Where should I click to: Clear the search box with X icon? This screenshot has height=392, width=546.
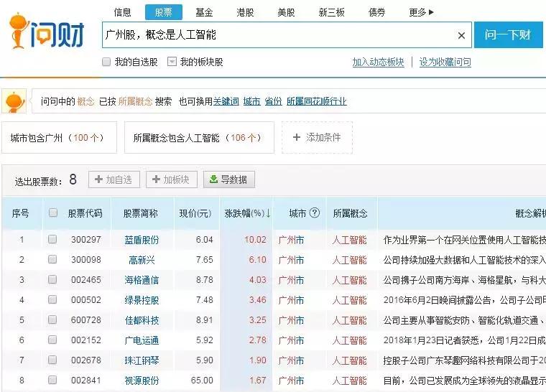pos(461,35)
